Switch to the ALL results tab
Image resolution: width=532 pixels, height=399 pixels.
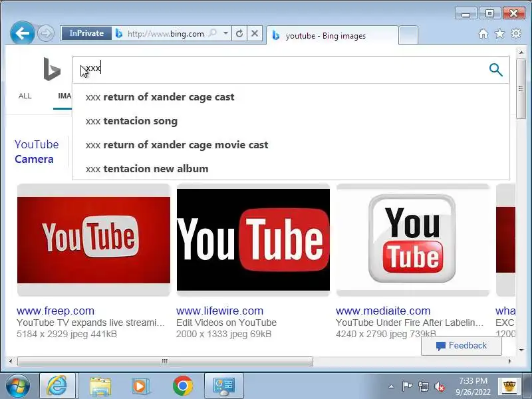coord(25,96)
